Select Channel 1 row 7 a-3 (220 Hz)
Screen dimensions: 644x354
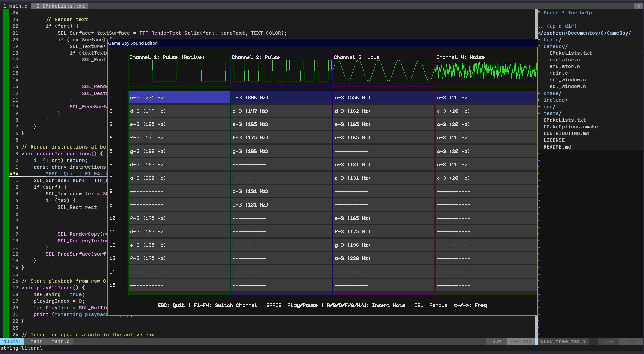click(x=179, y=178)
